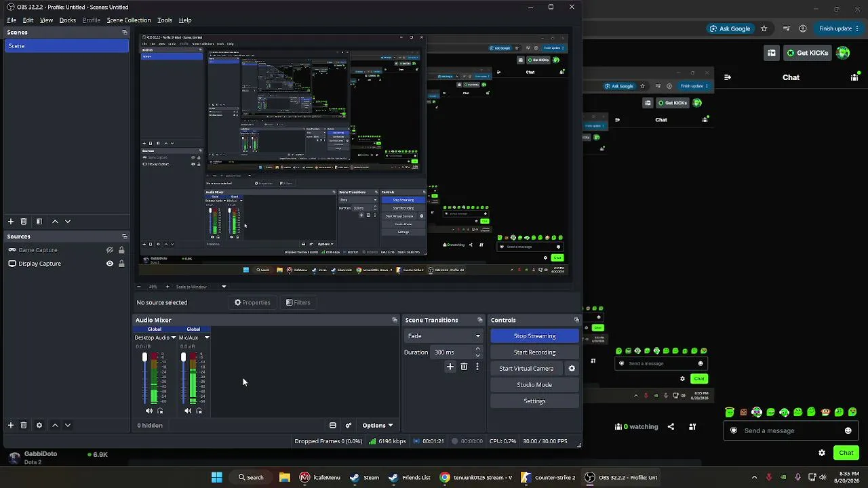This screenshot has width=868, height=488.
Task: Start recording
Action: [x=534, y=352]
